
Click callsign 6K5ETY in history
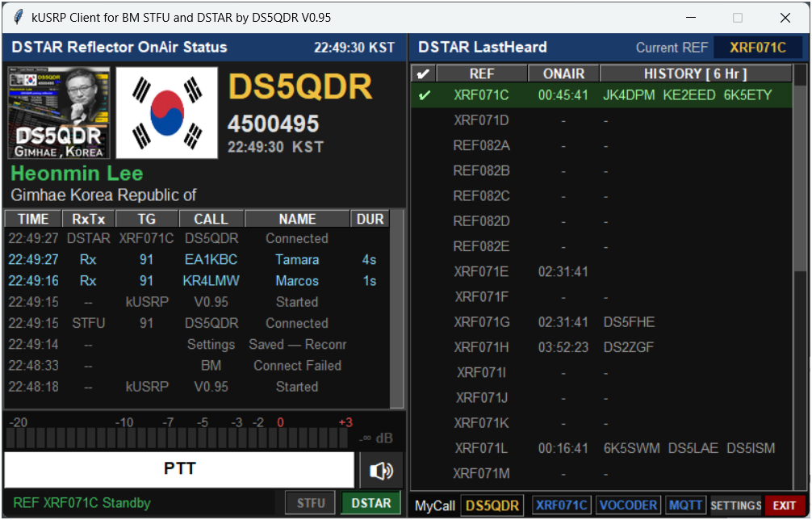[747, 95]
